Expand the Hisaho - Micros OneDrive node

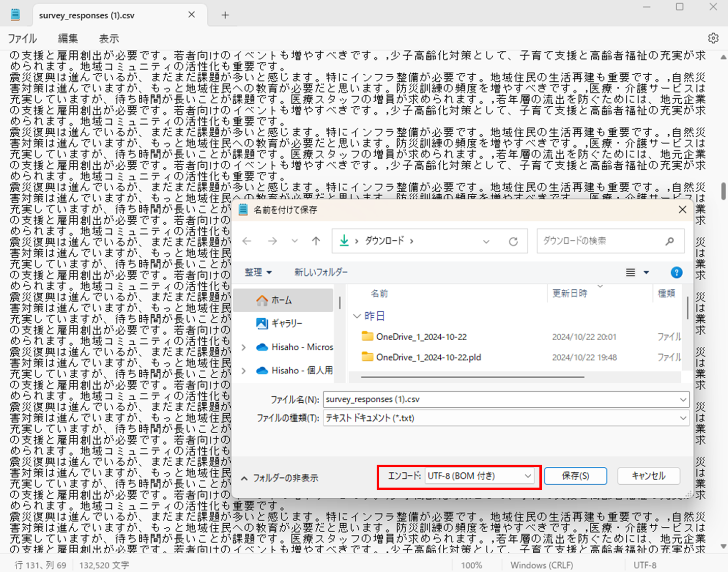point(244,347)
